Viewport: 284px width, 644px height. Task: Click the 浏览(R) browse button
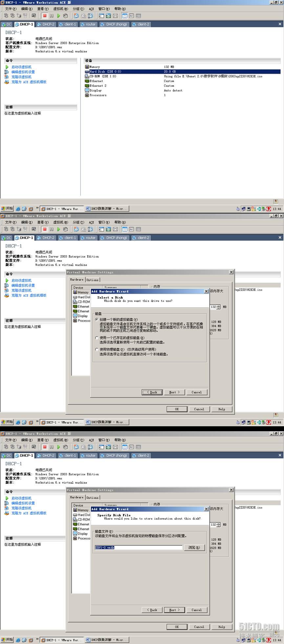(x=194, y=547)
